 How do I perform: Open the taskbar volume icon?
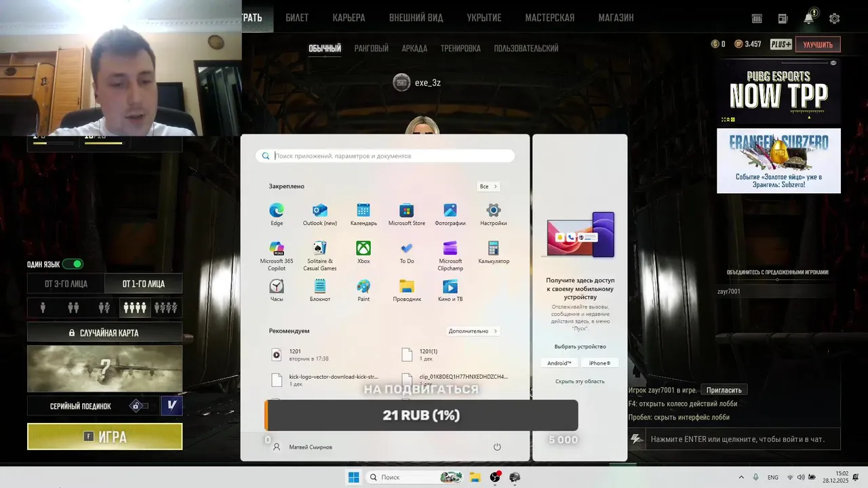[x=801, y=477]
